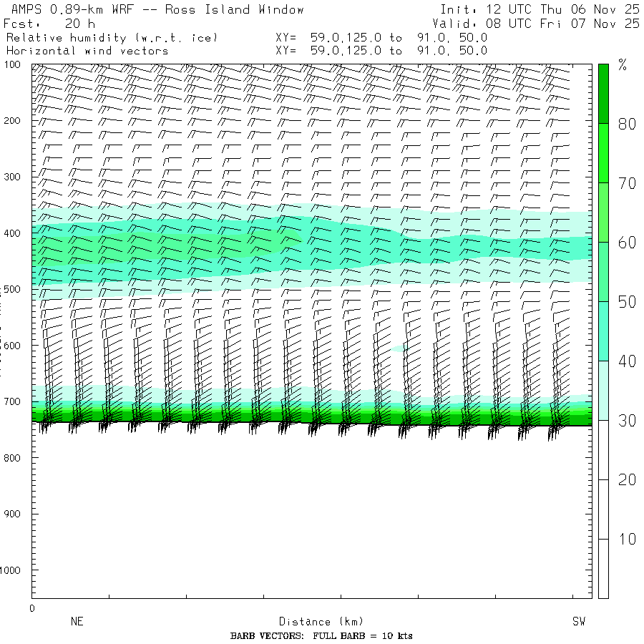The height and width of the screenshot is (644, 644).
Task: Click the percent symbol above the color bar
Action: 623,66
